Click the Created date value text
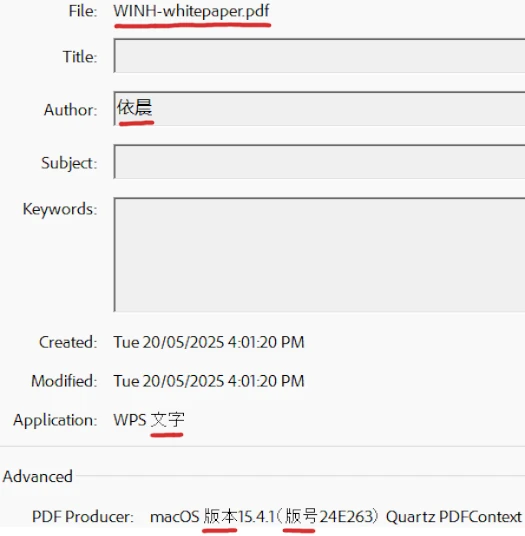 click(x=209, y=342)
